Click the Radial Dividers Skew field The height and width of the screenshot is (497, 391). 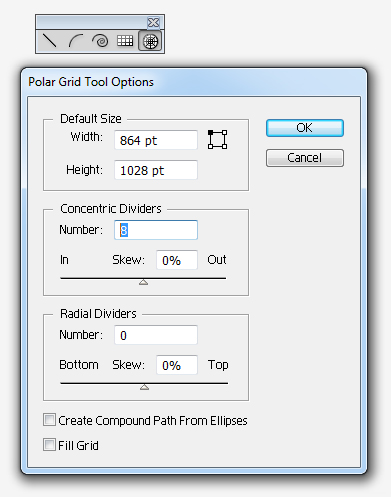(177, 365)
